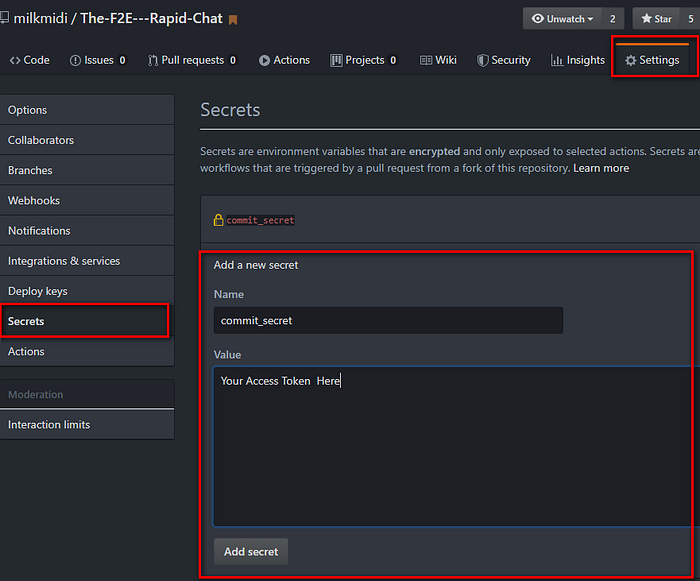Click the Actions play icon
The width and height of the screenshot is (700, 581).
(x=264, y=60)
